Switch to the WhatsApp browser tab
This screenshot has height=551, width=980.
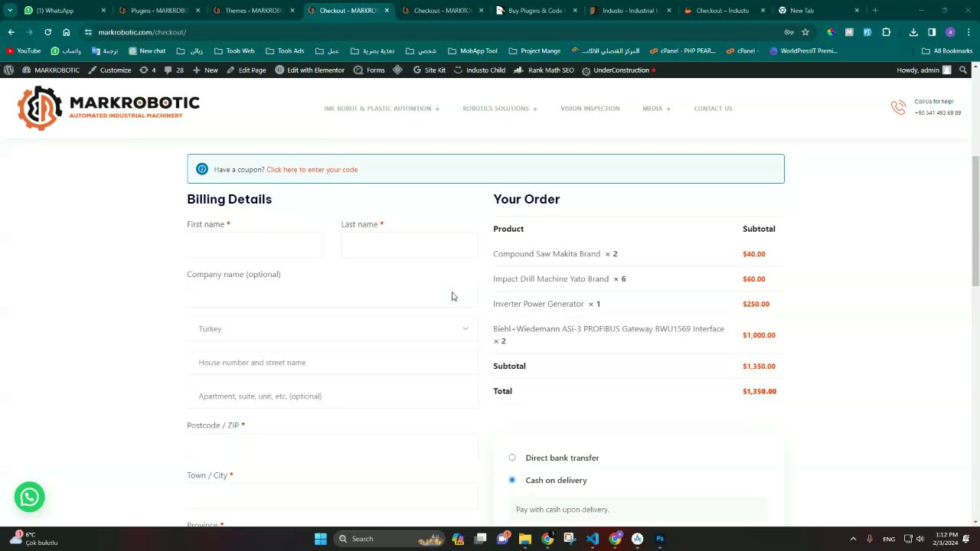coord(65,11)
